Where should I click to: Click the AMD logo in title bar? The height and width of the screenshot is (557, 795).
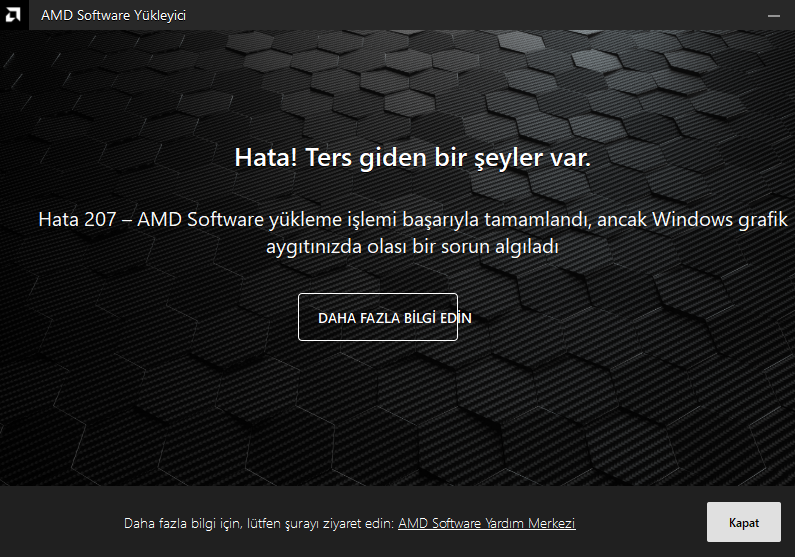[x=14, y=15]
